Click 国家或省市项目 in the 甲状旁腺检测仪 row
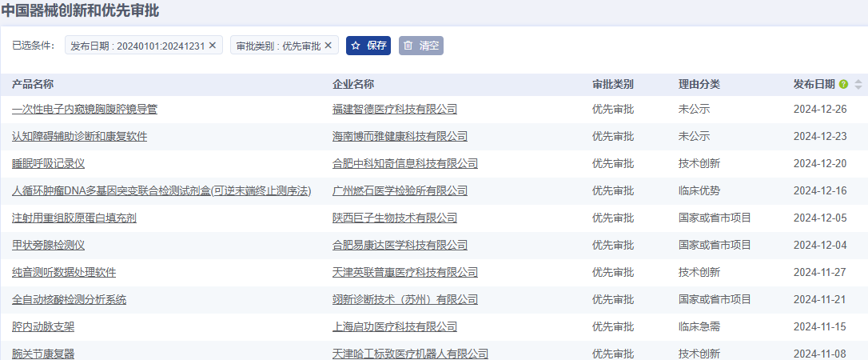 (x=715, y=245)
